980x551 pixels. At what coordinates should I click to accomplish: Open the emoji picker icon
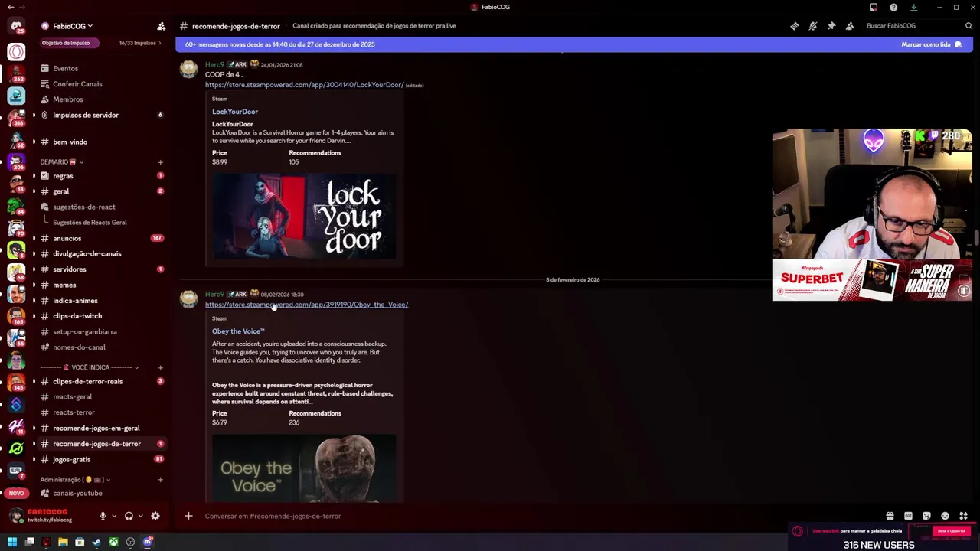(945, 516)
